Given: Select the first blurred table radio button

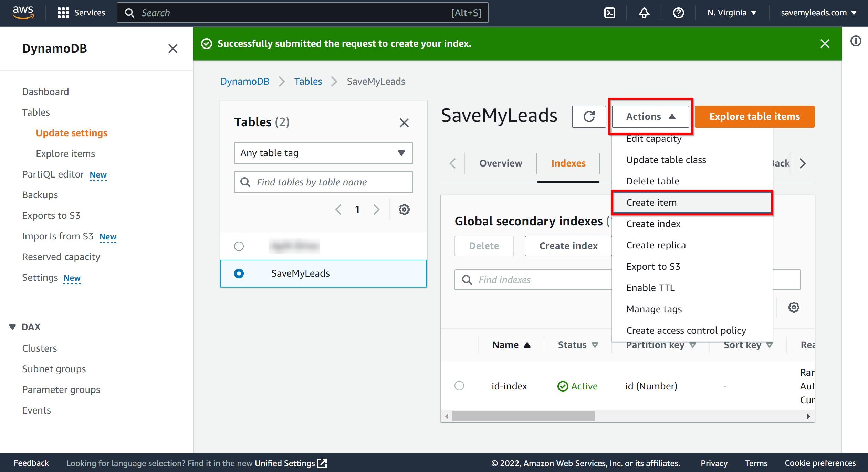Looking at the screenshot, I should (x=239, y=246).
